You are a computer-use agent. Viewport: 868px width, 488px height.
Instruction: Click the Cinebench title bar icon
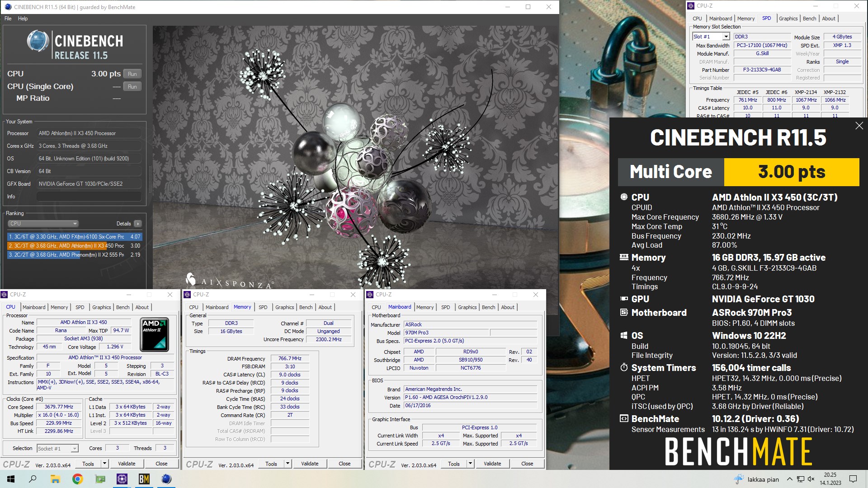(8, 7)
